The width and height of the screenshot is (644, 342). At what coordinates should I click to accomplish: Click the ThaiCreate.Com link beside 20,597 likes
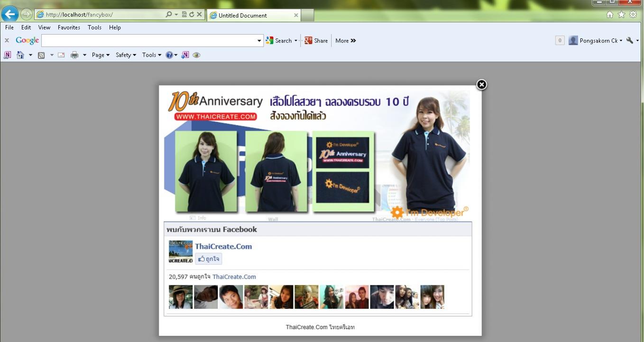pos(234,277)
